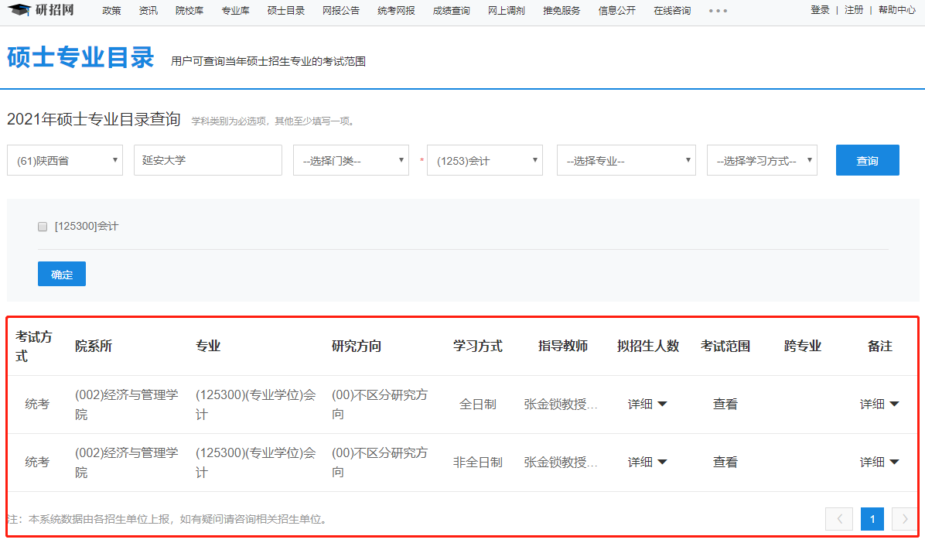Click the 院系所 column header
This screenshot has height=560, width=925.
(94, 347)
